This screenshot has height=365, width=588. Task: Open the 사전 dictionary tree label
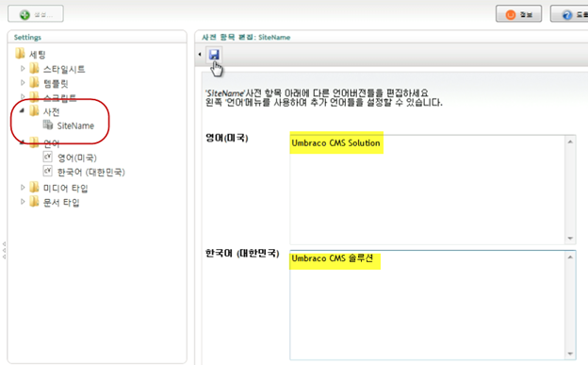[x=52, y=112]
